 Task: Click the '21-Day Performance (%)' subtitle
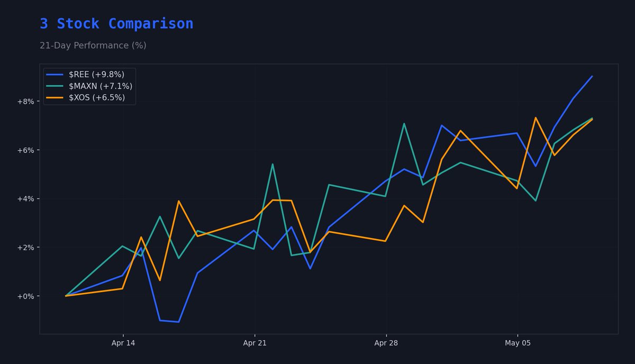[x=93, y=46]
